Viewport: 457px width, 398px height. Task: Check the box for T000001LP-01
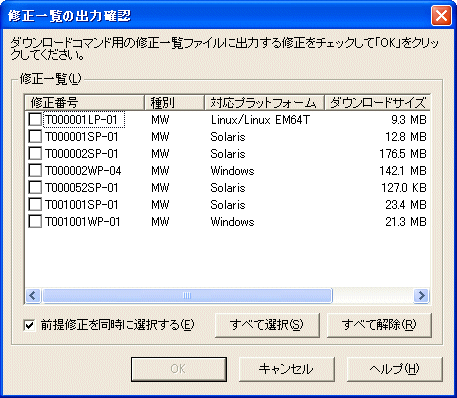pos(35,119)
